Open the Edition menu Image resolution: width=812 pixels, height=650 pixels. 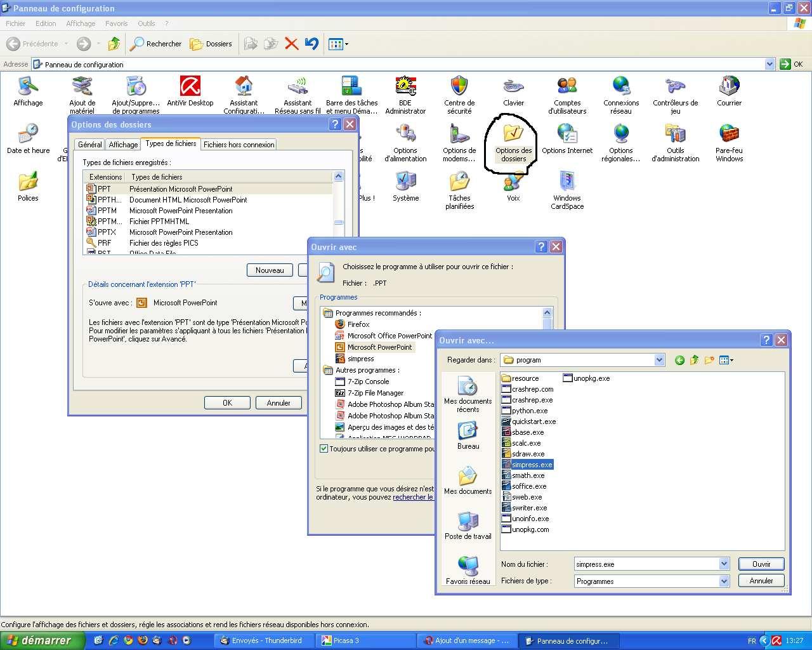(46, 23)
